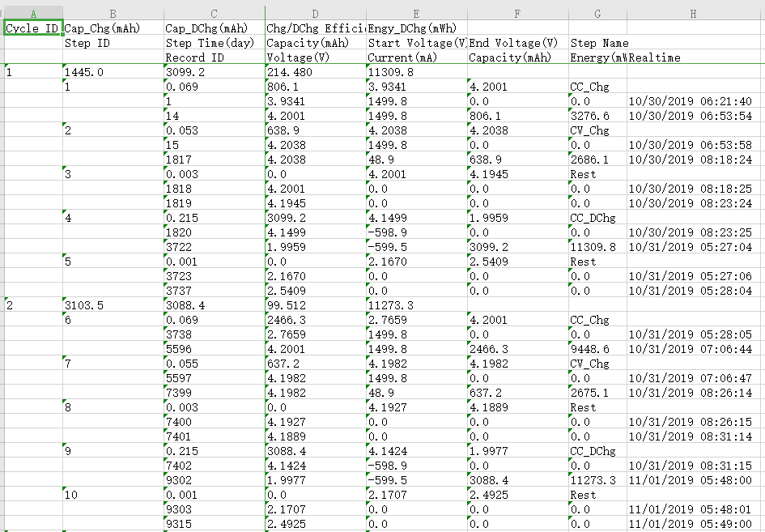Click timestamp 10/30/2019 06:21:40
Image resolution: width=765 pixels, height=532 pixels.
pos(693,101)
